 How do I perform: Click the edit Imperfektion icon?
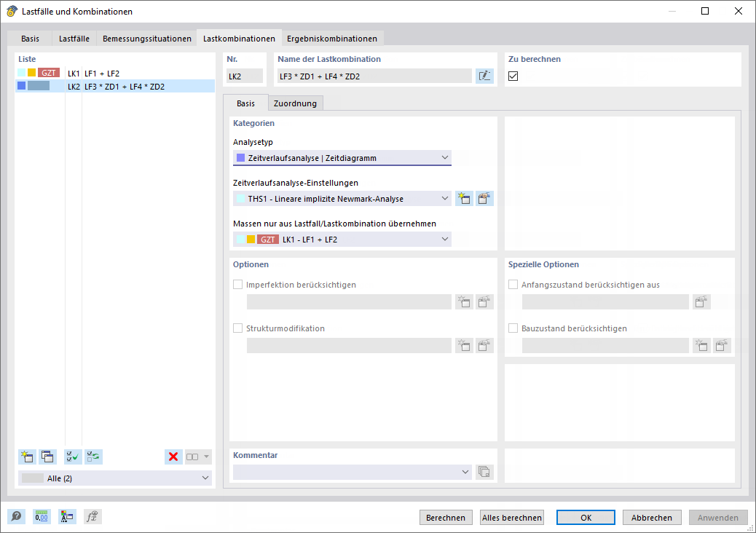pos(484,301)
